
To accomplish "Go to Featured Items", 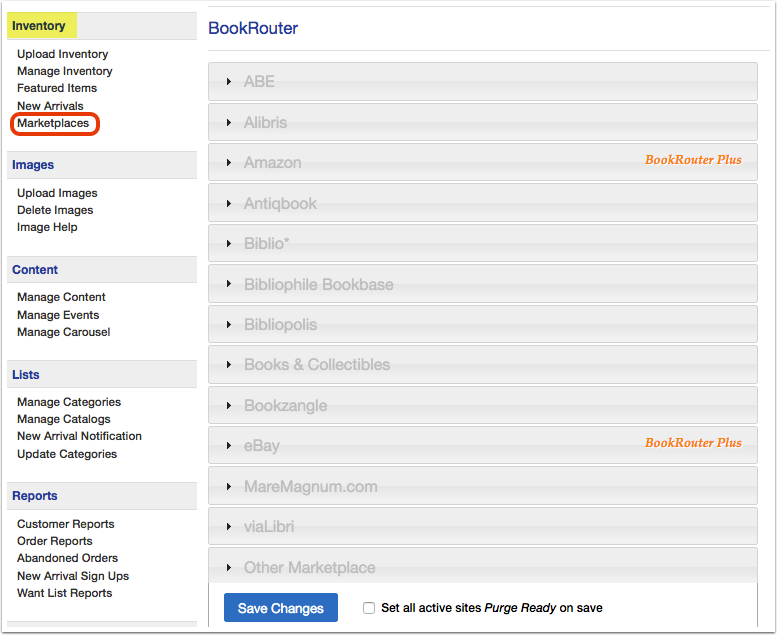I will [x=57, y=88].
